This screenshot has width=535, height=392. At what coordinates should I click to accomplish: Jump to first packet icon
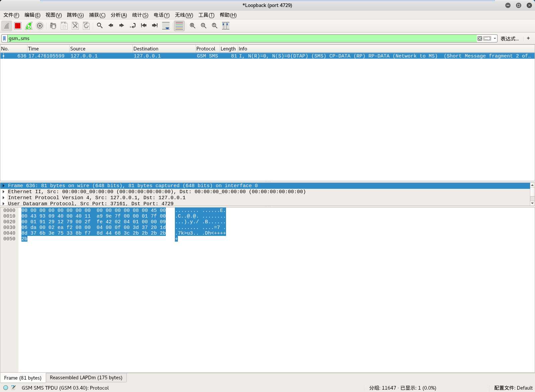coord(144,26)
